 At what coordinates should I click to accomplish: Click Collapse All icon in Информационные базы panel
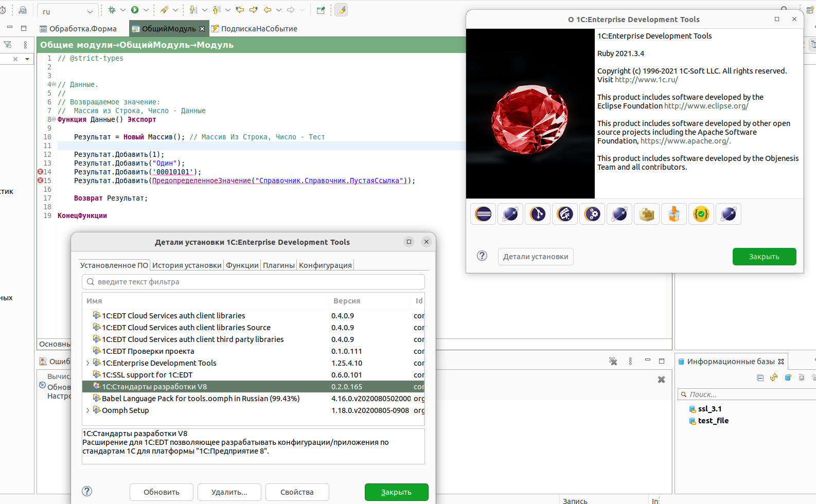coord(760,377)
